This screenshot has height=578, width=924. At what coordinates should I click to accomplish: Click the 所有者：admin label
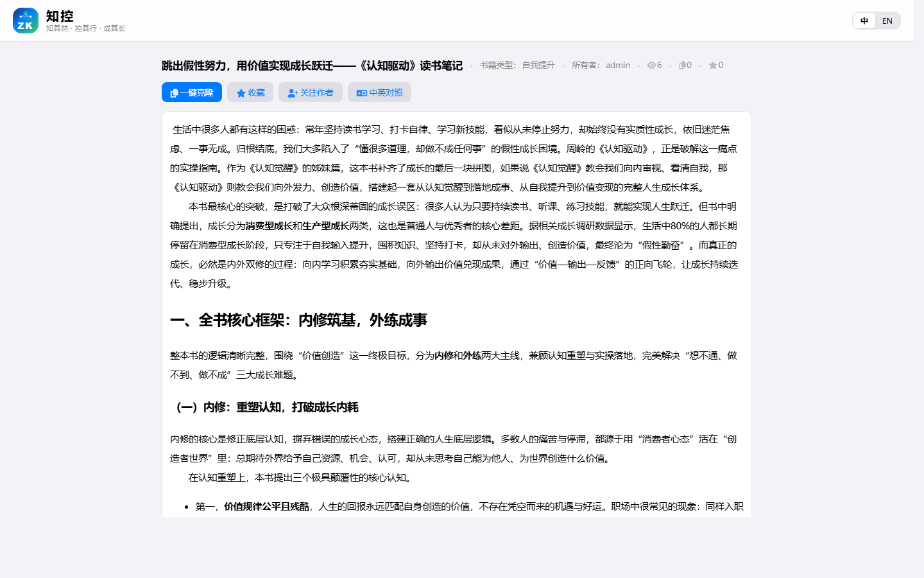[601, 65]
